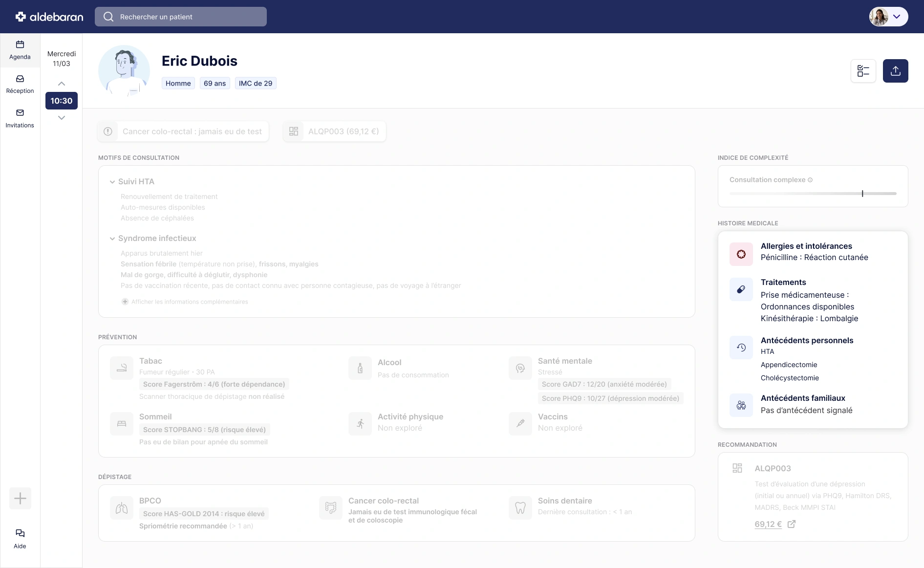Open the Invitations sidebar section
Viewport: 924px width, 568px height.
point(20,119)
